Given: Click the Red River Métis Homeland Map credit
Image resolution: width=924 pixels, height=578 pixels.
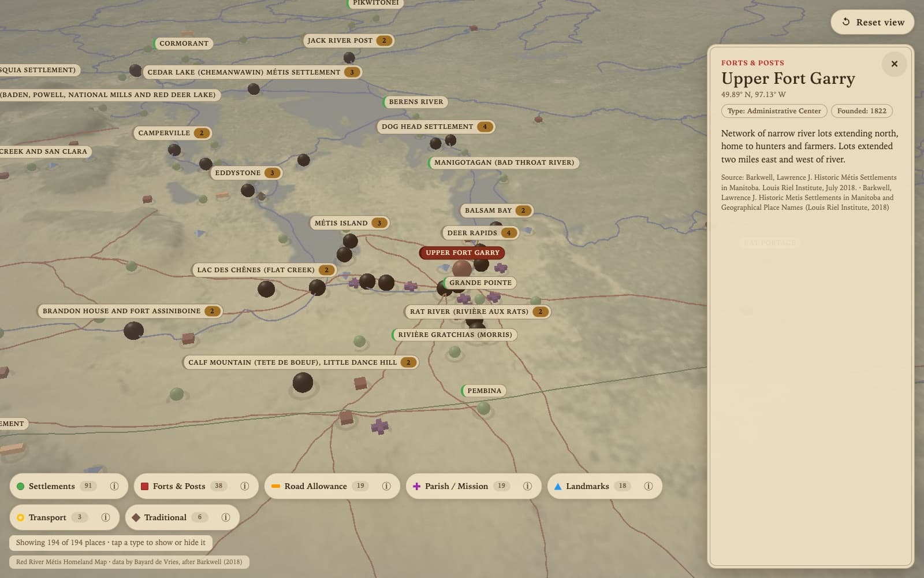Looking at the screenshot, I should tap(129, 562).
